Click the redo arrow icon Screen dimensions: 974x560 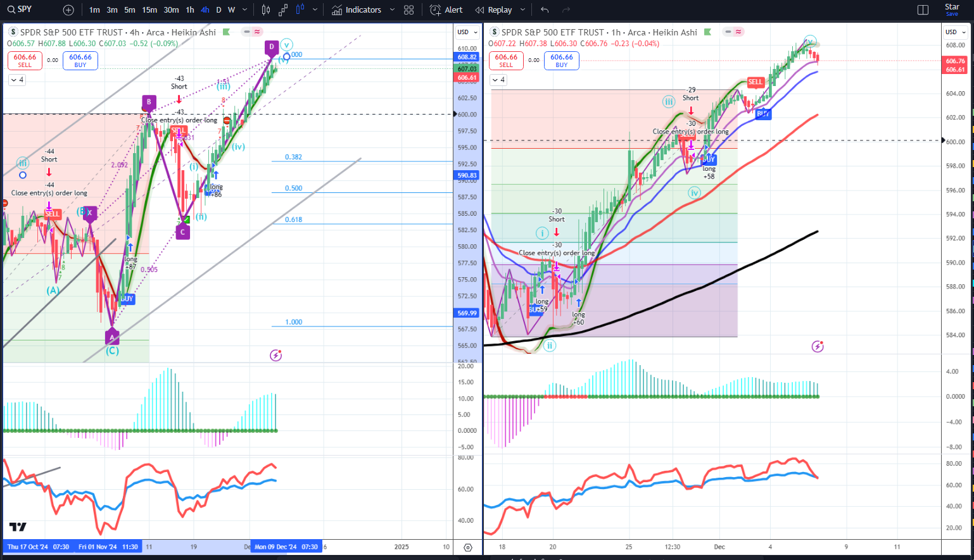pyautogui.click(x=566, y=10)
